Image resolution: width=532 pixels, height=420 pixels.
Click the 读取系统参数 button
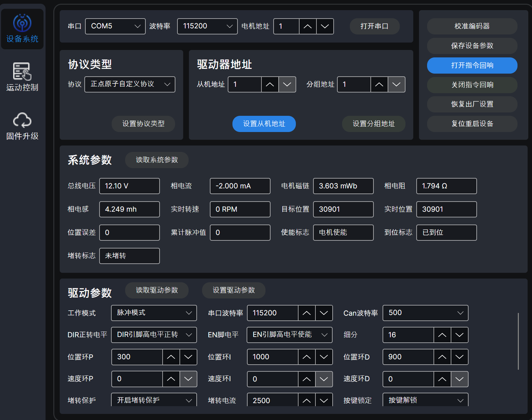point(157,160)
